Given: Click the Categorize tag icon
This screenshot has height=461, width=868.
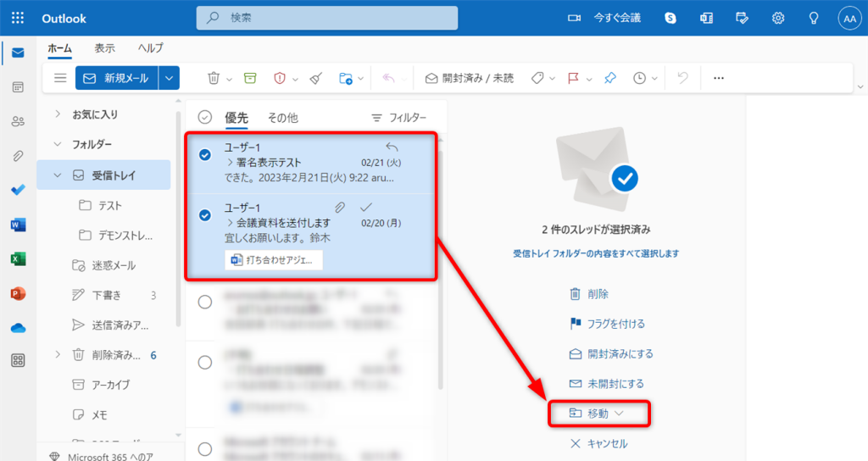Looking at the screenshot, I should pyautogui.click(x=537, y=78).
